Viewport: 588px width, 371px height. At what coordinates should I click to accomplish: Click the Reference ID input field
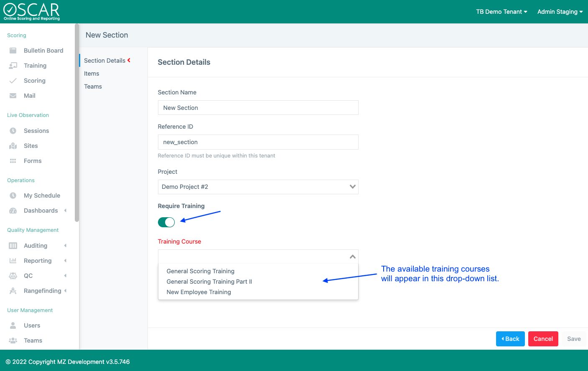[258, 142]
